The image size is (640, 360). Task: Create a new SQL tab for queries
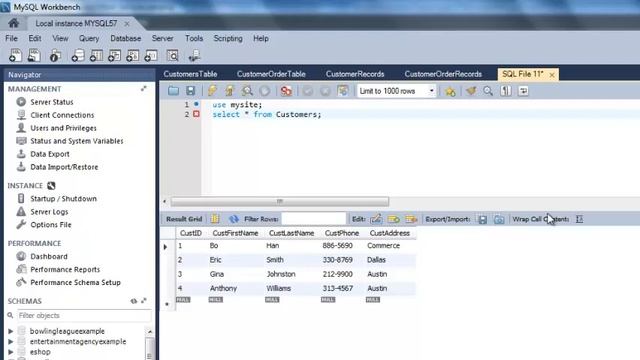(15, 56)
